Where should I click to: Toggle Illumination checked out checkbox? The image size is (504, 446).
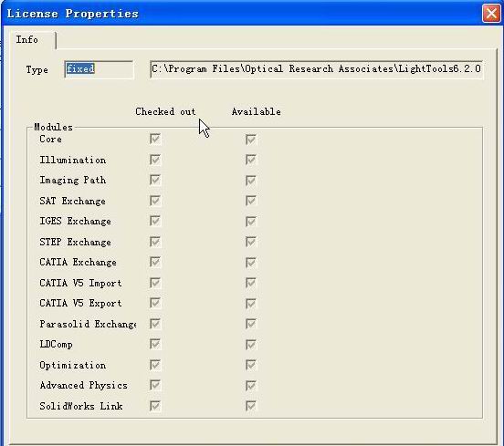[155, 160]
